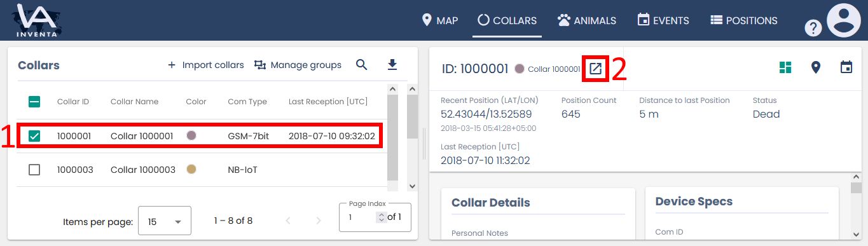Sort by Collar ID column

click(x=73, y=102)
